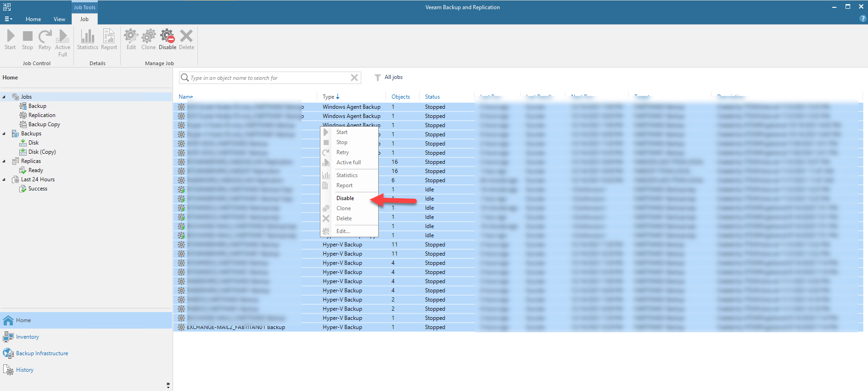Screen dimensions: 868x391
Task: Choose Active full in the context menu
Action: 349,162
